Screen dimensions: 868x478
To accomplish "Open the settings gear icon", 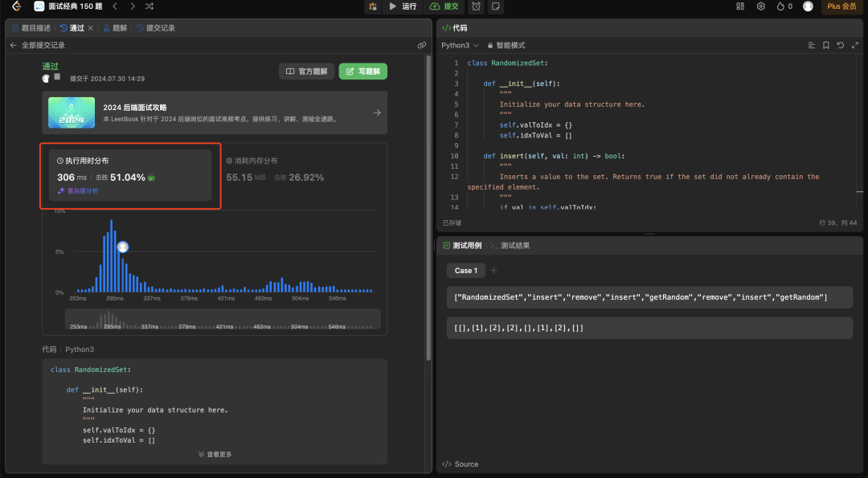I will click(761, 6).
